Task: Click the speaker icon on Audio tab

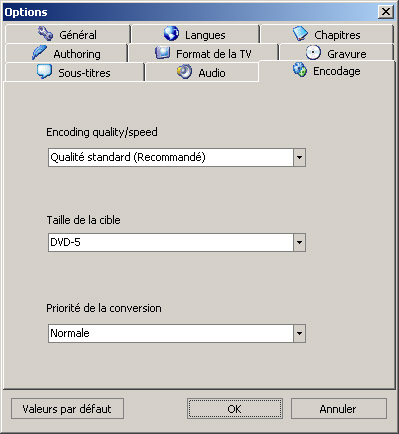Action: (184, 72)
